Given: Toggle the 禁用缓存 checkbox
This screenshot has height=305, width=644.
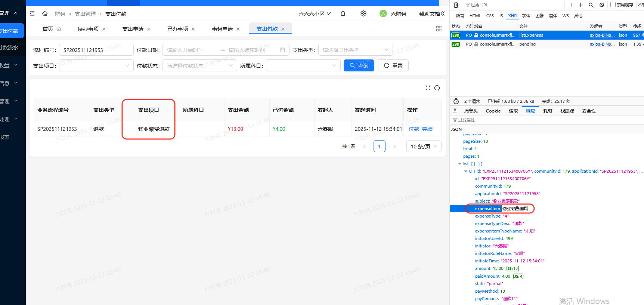Looking at the screenshot, I should point(613,5).
